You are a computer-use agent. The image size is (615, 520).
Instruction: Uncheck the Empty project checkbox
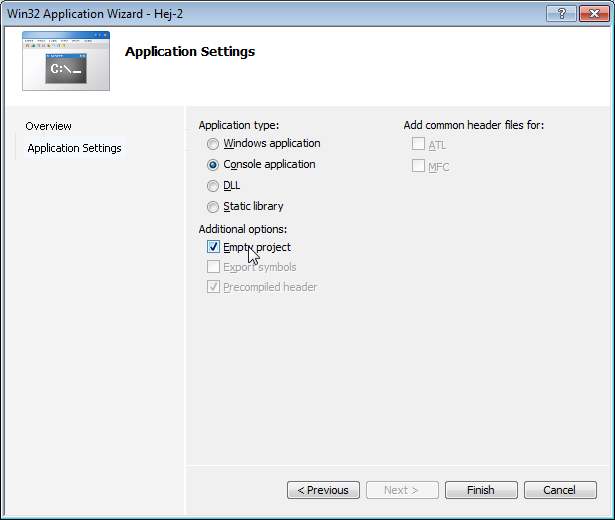[213, 247]
